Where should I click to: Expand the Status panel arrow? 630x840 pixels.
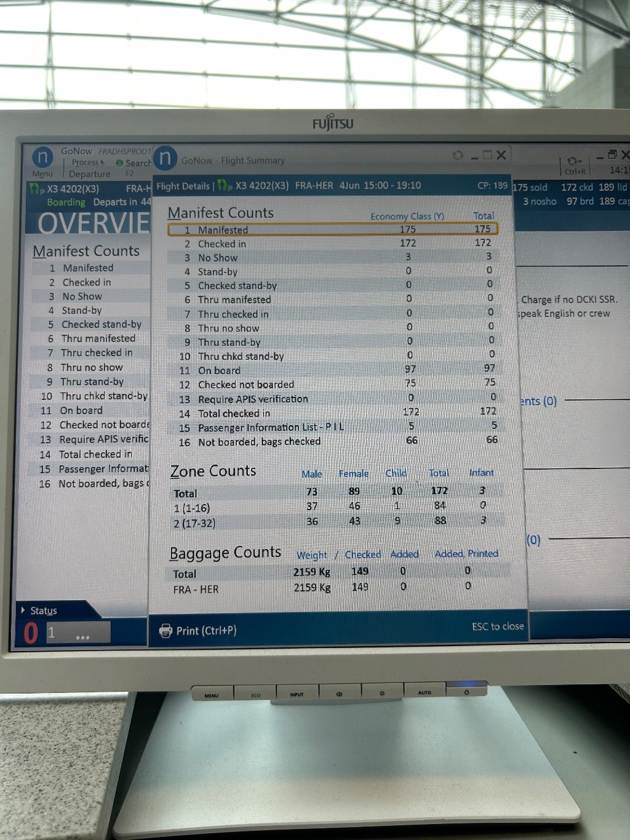click(x=23, y=610)
